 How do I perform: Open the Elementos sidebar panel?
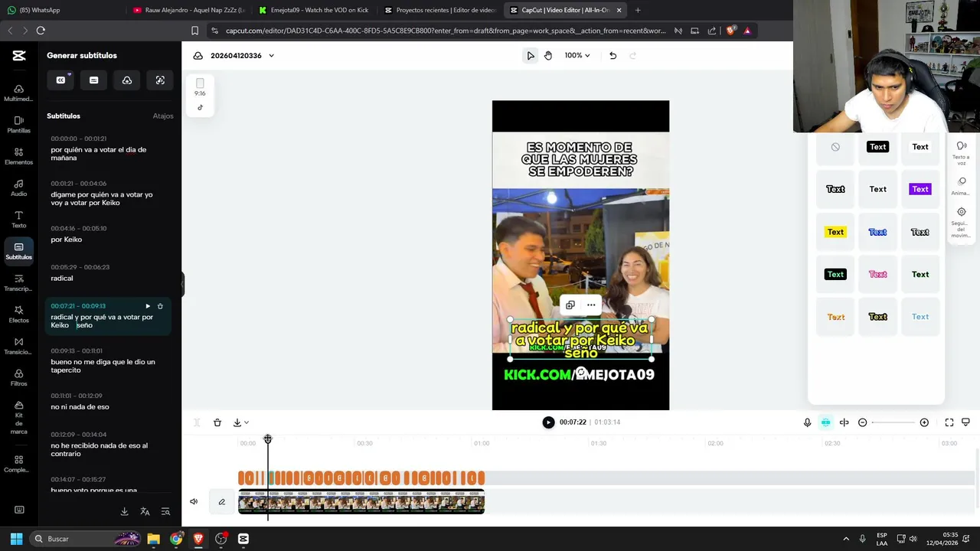coord(18,156)
